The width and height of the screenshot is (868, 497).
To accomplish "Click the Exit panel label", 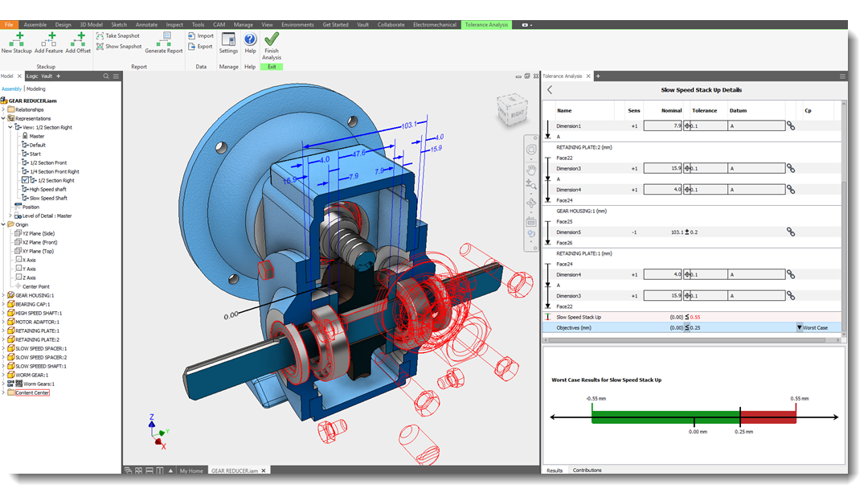I will click(x=272, y=67).
